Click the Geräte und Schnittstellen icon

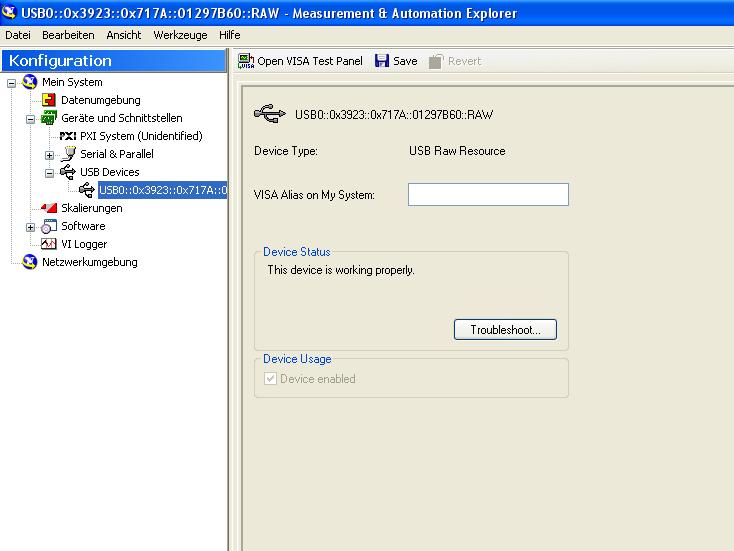[49, 118]
